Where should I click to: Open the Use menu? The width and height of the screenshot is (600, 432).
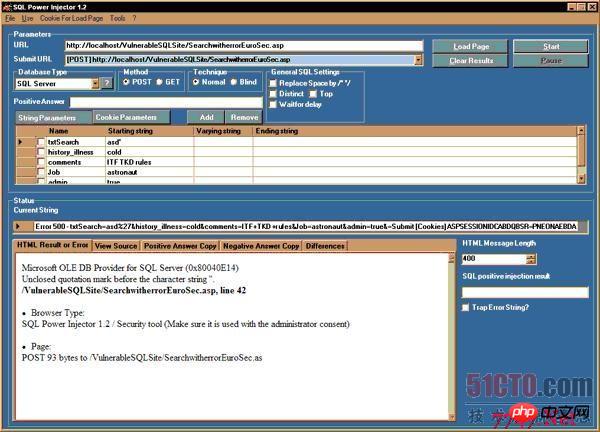(27, 18)
